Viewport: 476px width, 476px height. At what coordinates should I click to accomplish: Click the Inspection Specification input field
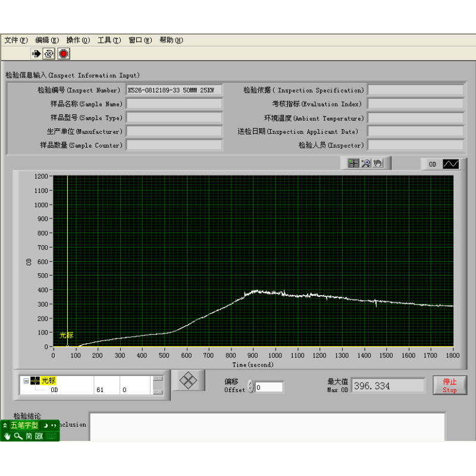pyautogui.click(x=415, y=90)
